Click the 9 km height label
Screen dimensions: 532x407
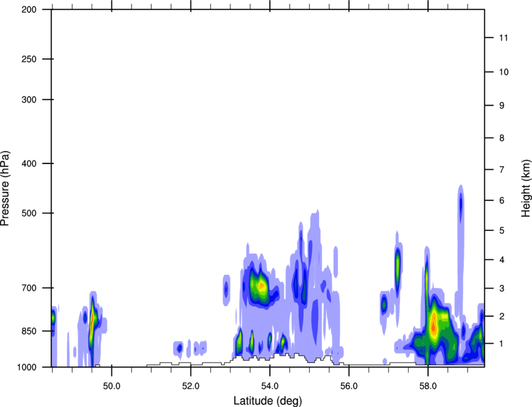(502, 106)
